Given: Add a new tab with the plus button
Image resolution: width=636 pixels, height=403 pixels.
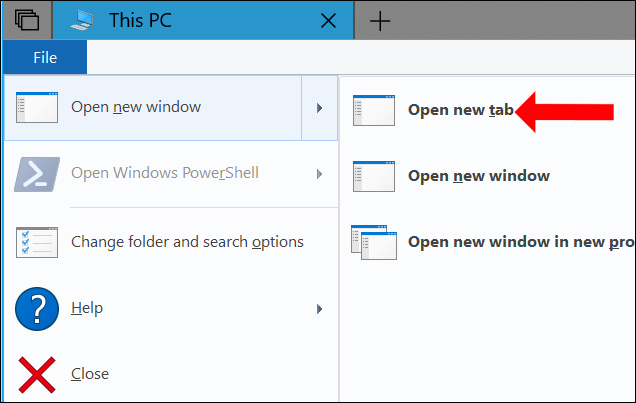Looking at the screenshot, I should point(380,21).
